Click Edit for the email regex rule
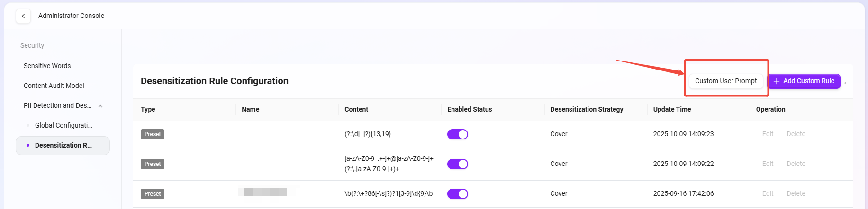 (768, 164)
